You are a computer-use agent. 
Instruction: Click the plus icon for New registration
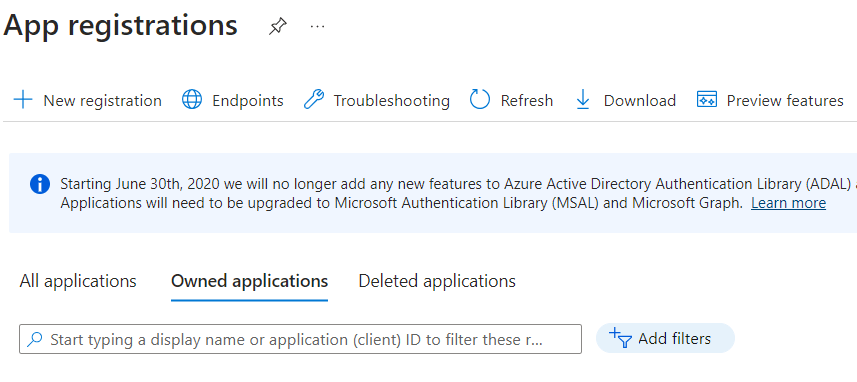coord(23,100)
